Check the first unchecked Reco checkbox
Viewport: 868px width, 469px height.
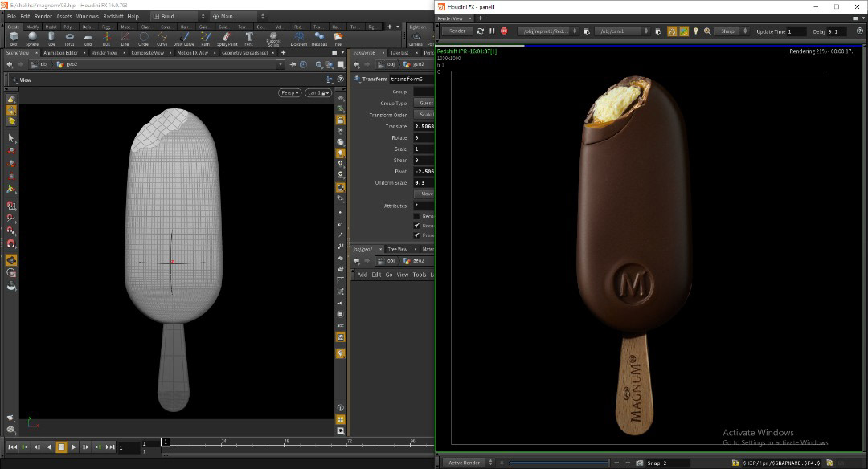click(417, 216)
